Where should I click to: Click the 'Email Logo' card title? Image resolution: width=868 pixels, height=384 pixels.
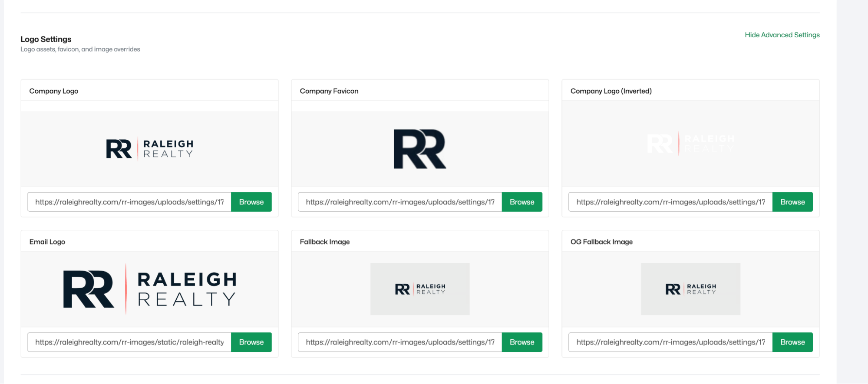pyautogui.click(x=47, y=242)
